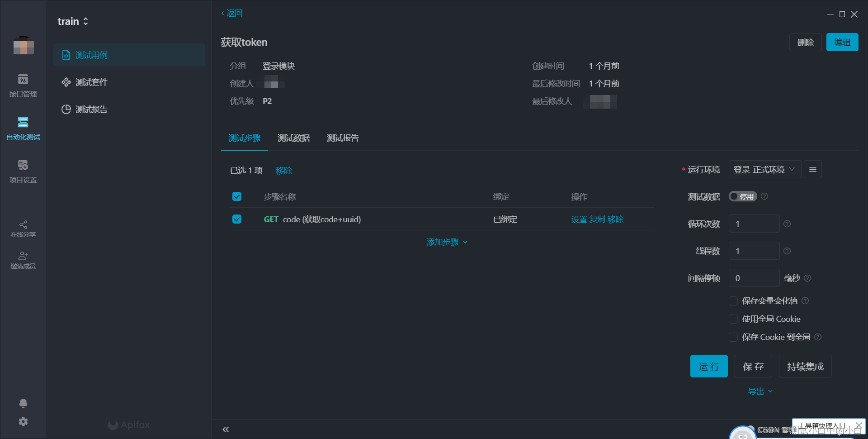868x439 pixels.
Task: Click the 编辑 button
Action: point(842,42)
